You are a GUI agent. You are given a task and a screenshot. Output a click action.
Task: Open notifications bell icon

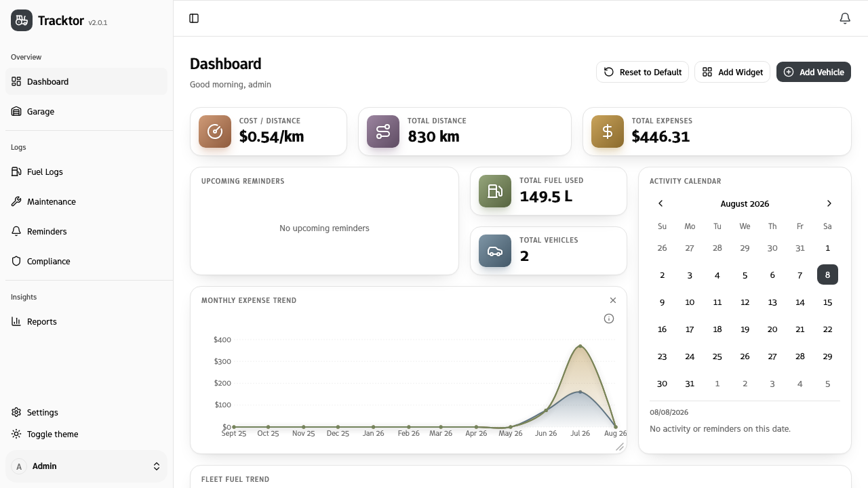coord(845,18)
